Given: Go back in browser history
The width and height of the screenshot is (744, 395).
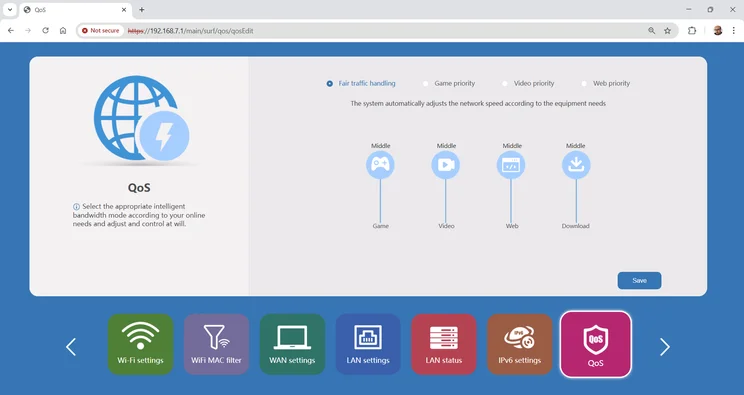Looking at the screenshot, I should coord(11,30).
